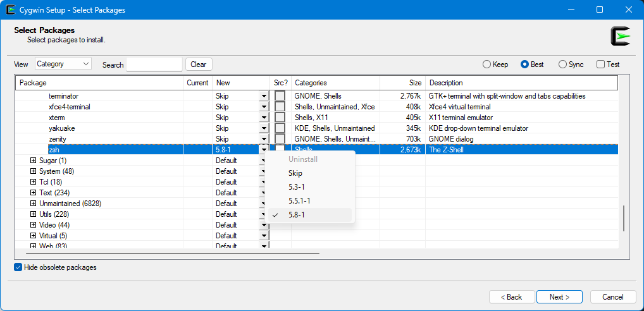Image resolution: width=644 pixels, height=311 pixels.
Task: Expand the Unmaintained category
Action: coord(34,204)
